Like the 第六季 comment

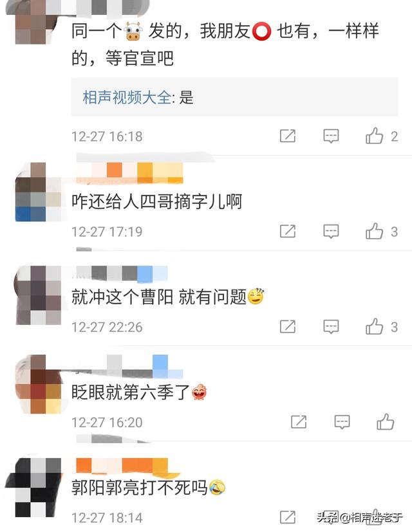point(386,422)
